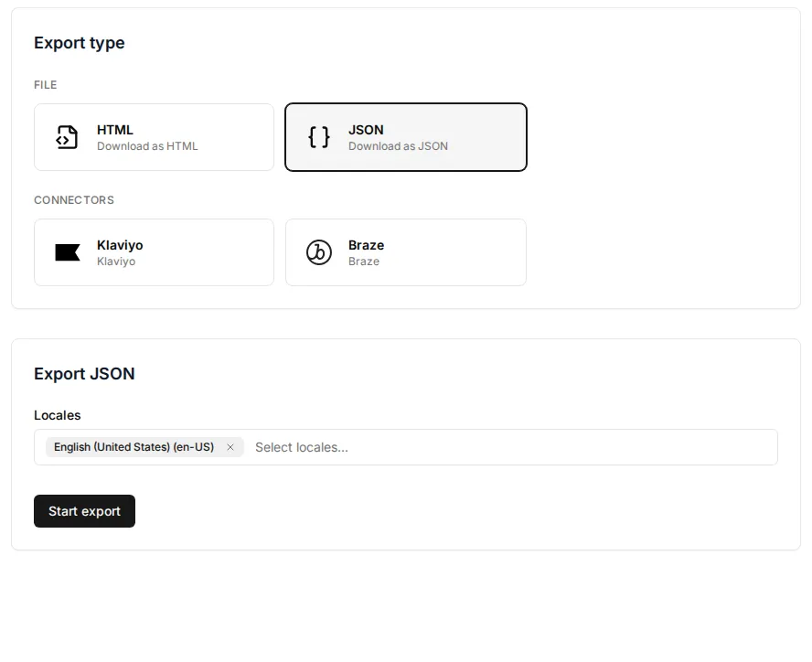This screenshot has height=662, width=812.
Task: Click the Klaviyo flag logo icon
Action: pos(68,252)
